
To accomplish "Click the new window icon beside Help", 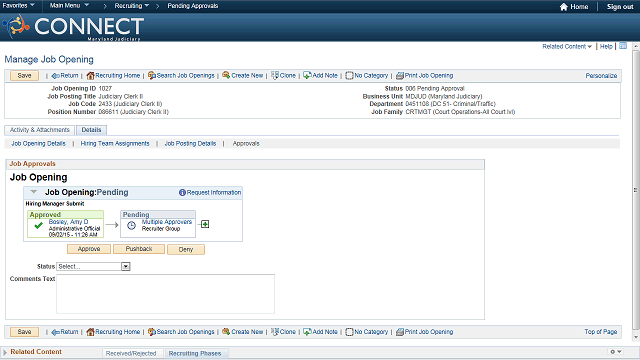I will pos(623,46).
